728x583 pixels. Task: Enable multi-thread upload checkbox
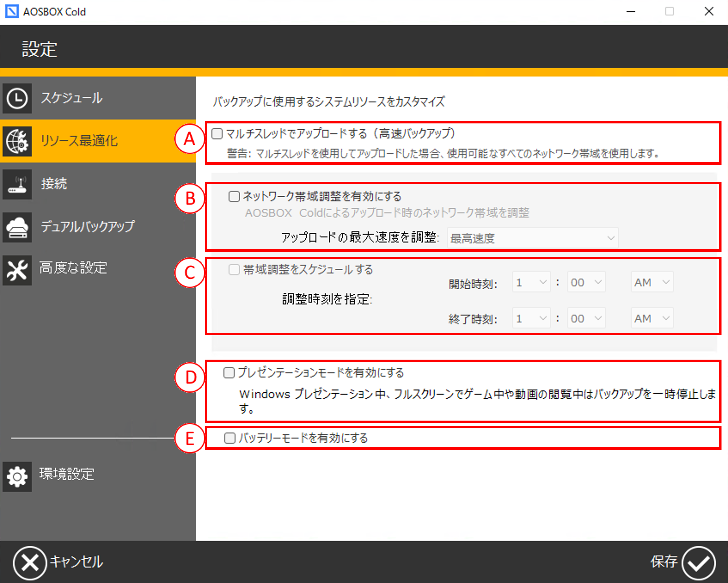point(217,134)
